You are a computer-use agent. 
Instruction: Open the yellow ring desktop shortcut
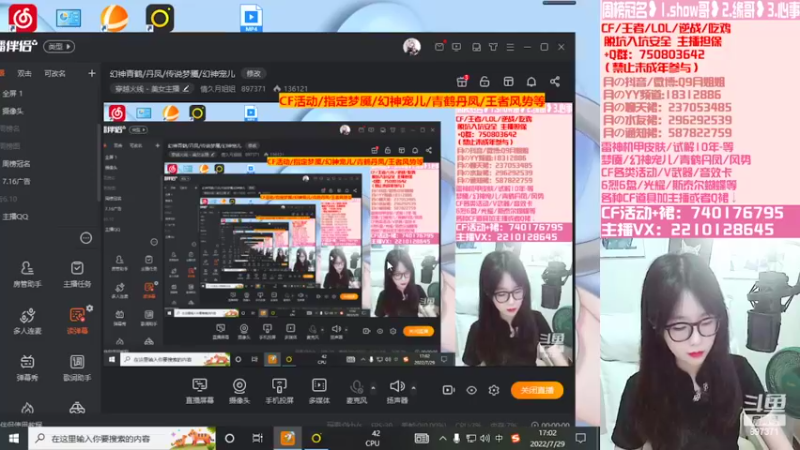coord(160,18)
